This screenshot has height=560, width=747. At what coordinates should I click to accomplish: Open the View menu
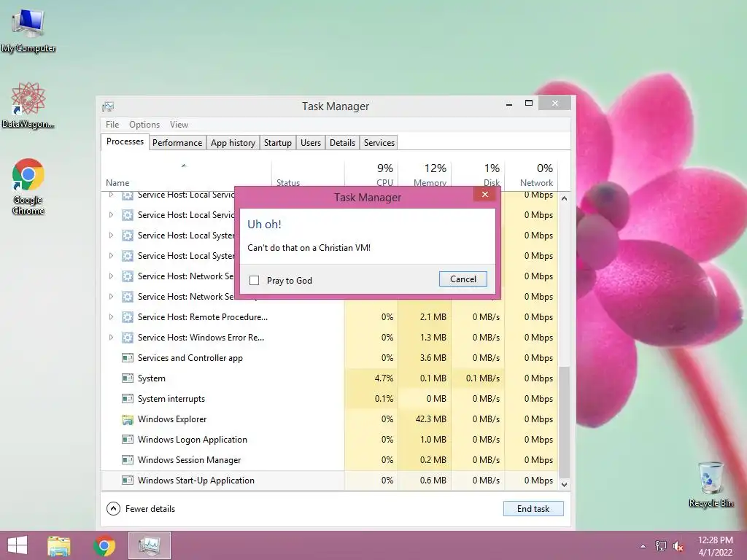(179, 125)
